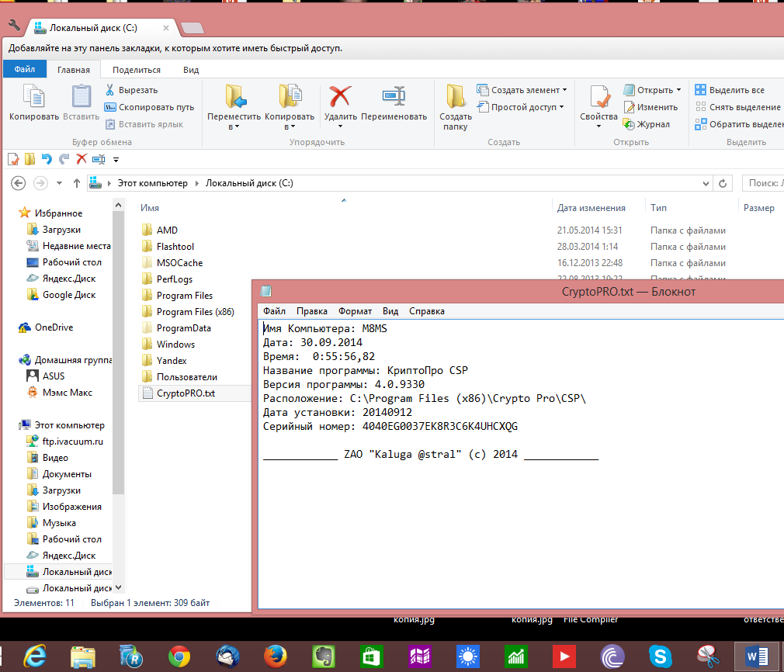
Task: Click the up-directory arrow in Explorer
Action: tap(76, 183)
